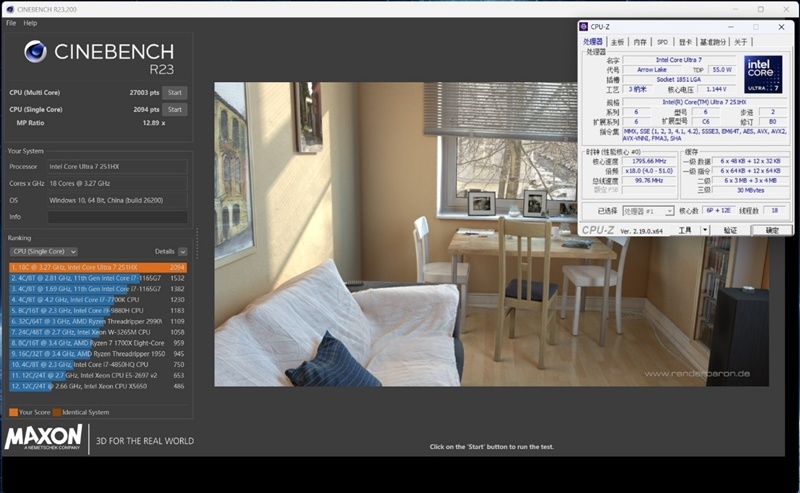The height and width of the screenshot is (493, 800).
Task: Open the CPU (Single Core) ranking dropdown
Action: tap(44, 252)
